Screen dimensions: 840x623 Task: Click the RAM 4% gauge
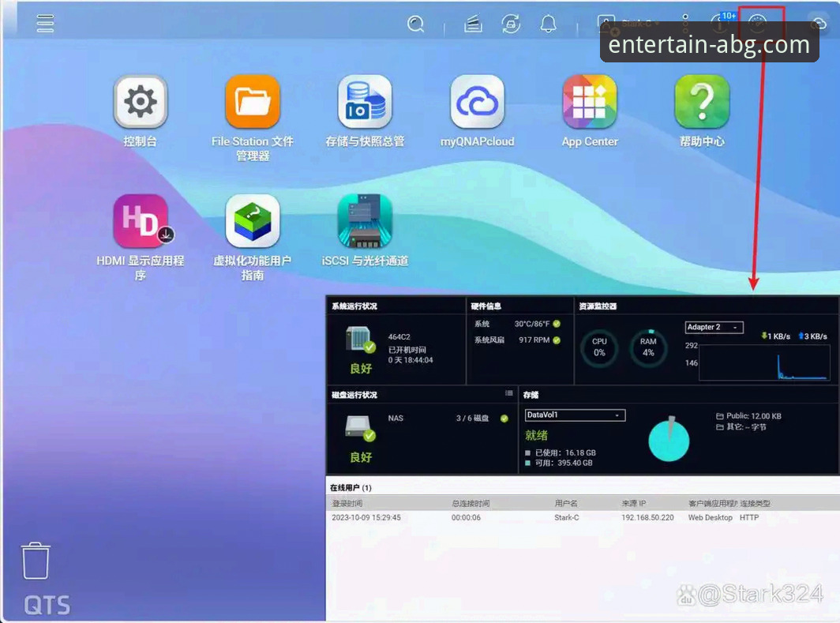648,347
